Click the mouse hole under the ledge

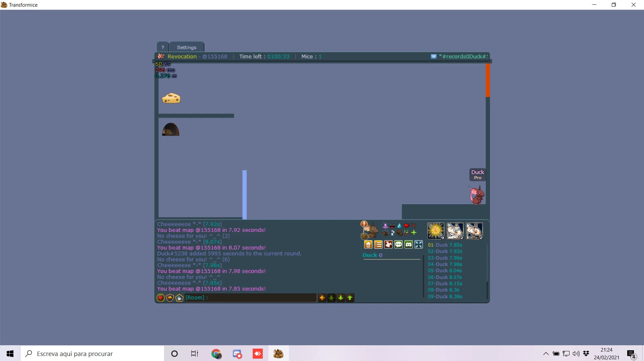point(170,129)
